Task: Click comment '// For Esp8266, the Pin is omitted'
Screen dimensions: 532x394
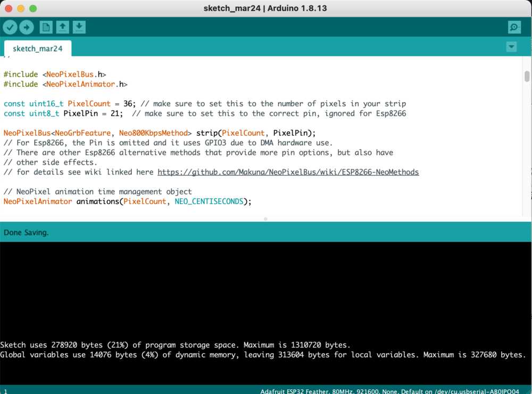Action: click(168, 142)
